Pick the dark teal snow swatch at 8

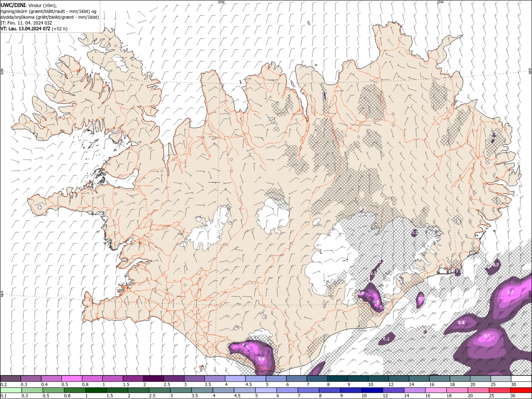pos(337,379)
